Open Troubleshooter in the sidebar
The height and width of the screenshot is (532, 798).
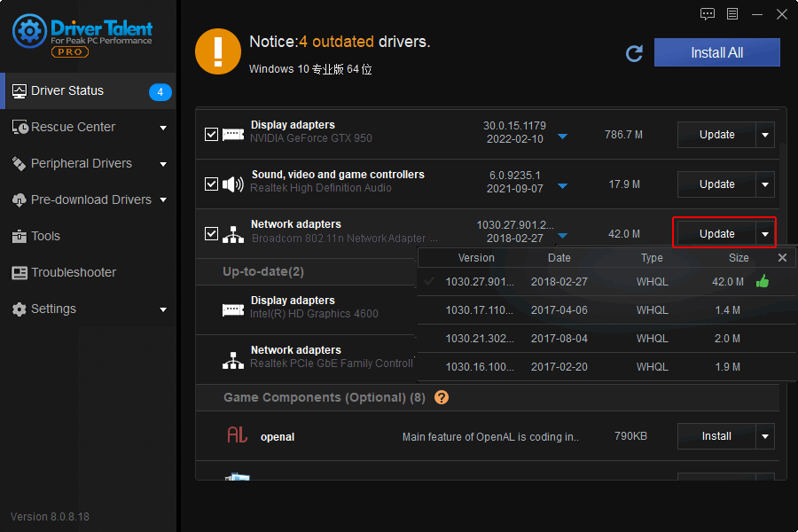pyautogui.click(x=88, y=273)
